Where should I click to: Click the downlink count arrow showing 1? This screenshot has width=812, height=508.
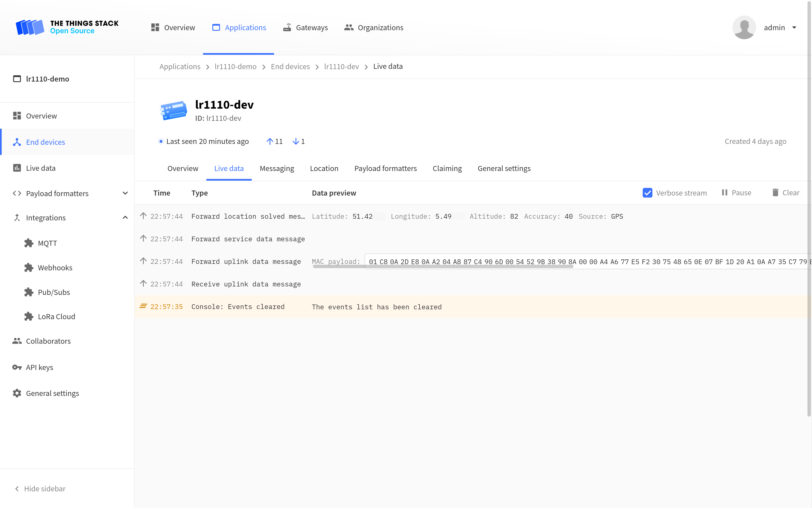[295, 141]
